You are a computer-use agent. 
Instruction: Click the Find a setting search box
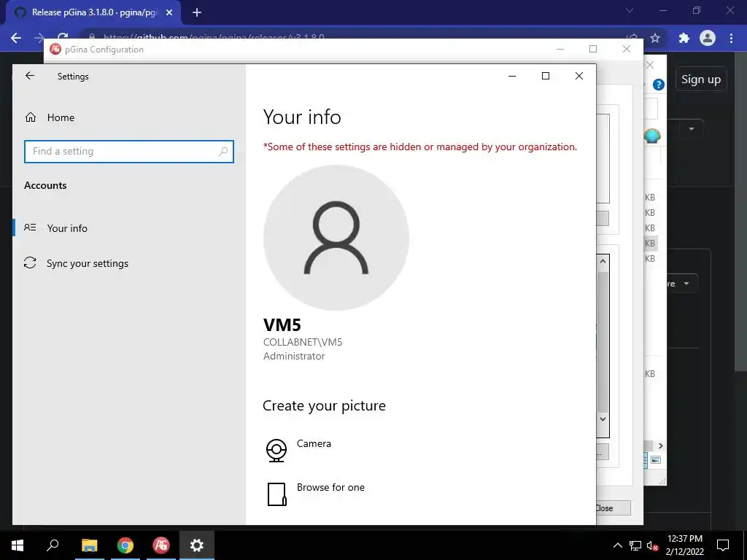coord(128,152)
